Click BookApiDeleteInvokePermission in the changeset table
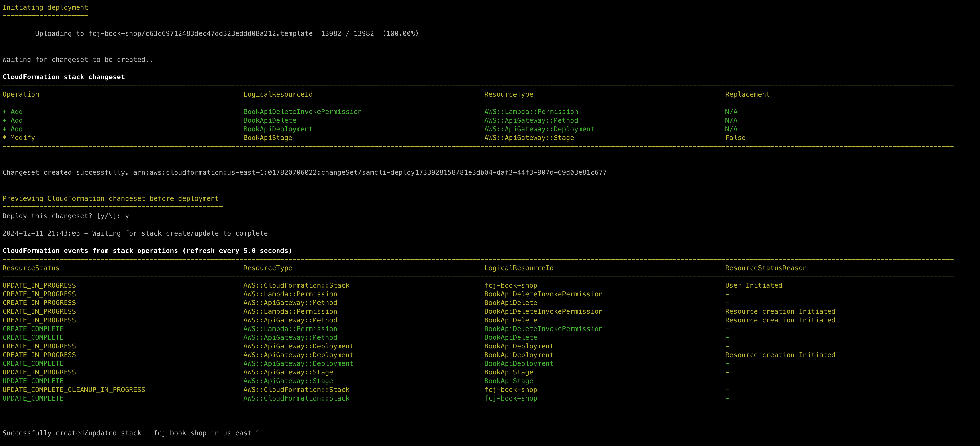 [x=302, y=112]
